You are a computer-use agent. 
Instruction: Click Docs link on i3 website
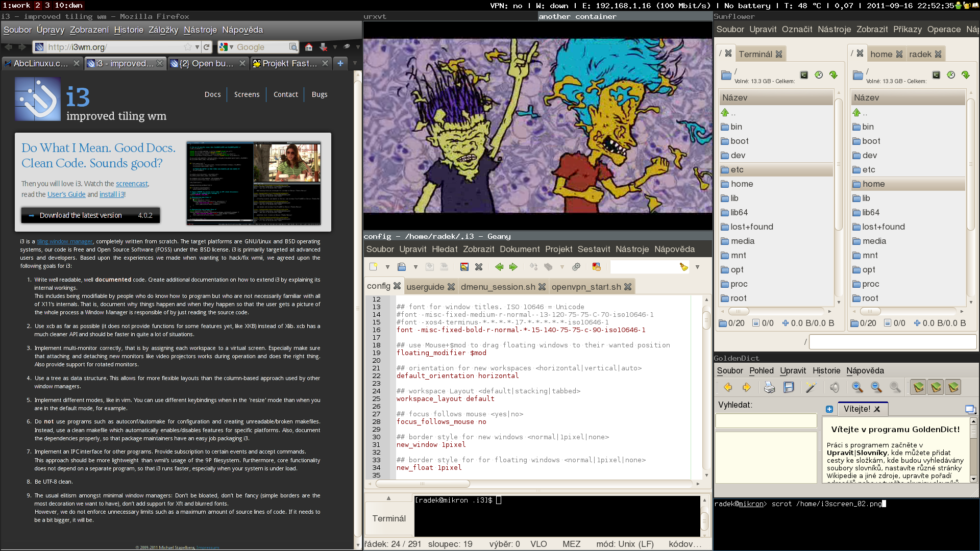click(x=212, y=94)
